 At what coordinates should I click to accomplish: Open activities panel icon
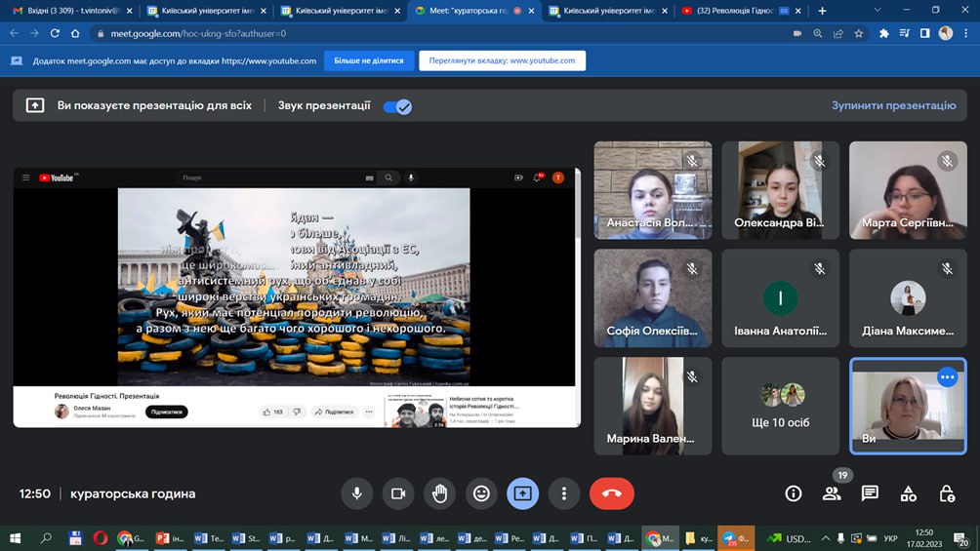tap(908, 493)
